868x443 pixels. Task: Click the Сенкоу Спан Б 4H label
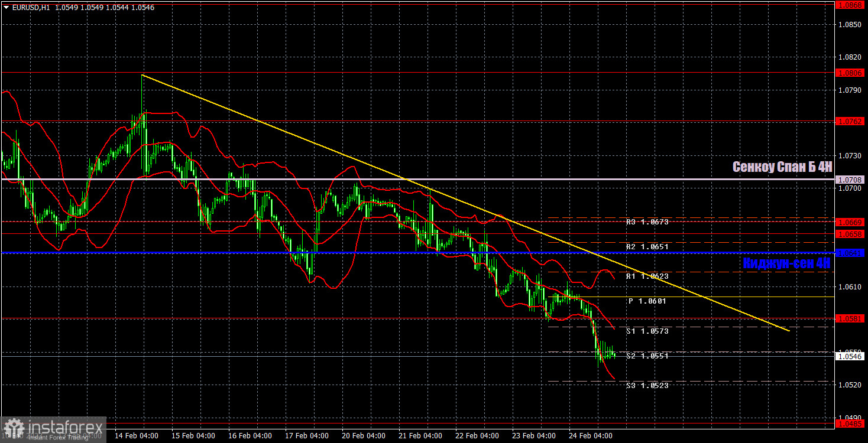[x=782, y=167]
